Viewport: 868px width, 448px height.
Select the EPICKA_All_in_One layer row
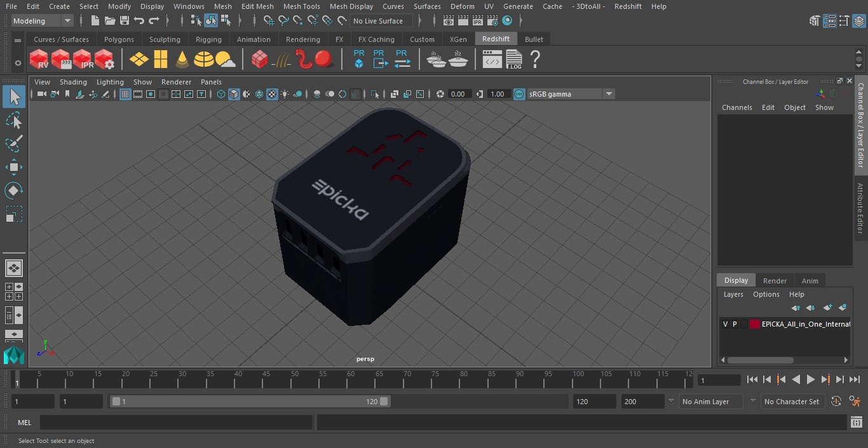click(785, 324)
